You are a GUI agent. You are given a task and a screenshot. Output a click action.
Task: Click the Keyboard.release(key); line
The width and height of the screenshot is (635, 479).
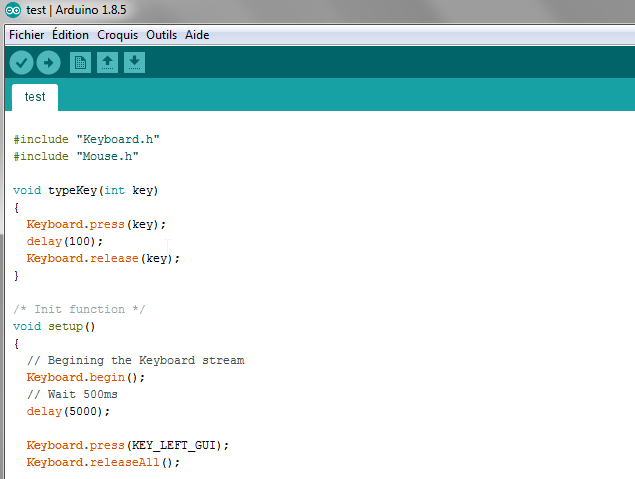point(103,259)
